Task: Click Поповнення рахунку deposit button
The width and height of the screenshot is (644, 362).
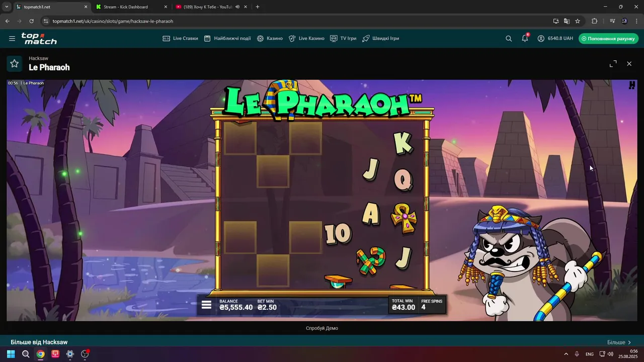Action: [x=608, y=38]
